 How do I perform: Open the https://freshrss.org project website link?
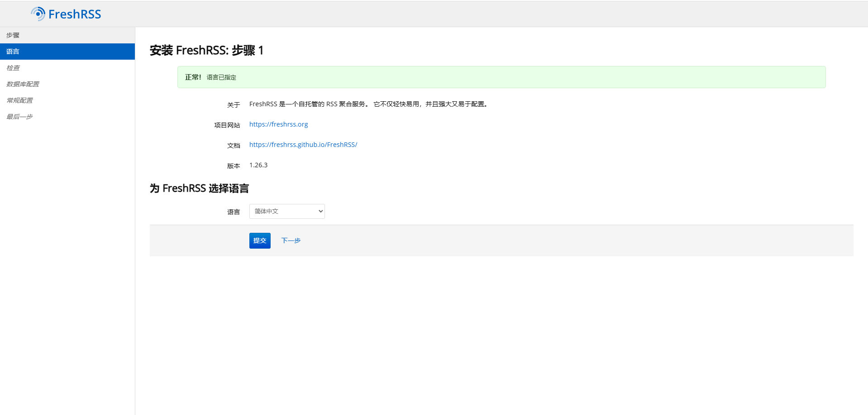coord(278,124)
